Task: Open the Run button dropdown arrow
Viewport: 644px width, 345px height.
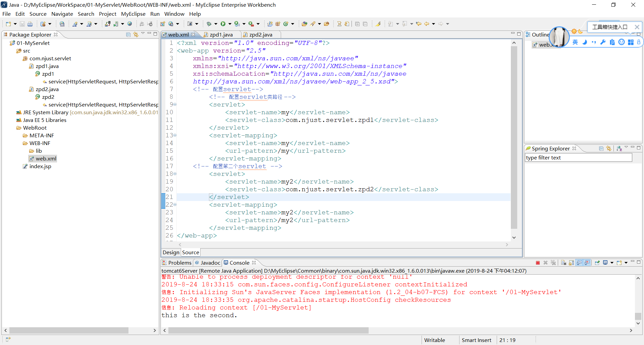Action: [x=230, y=24]
